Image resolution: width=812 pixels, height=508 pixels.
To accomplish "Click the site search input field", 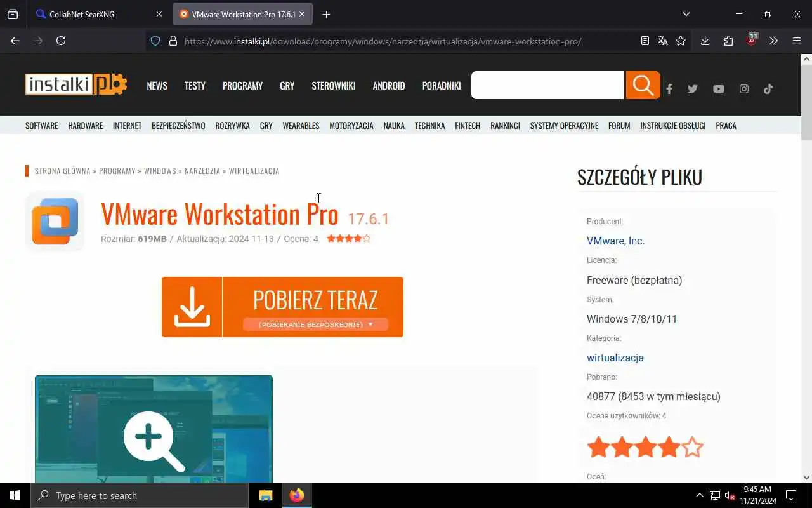I will 547,85.
